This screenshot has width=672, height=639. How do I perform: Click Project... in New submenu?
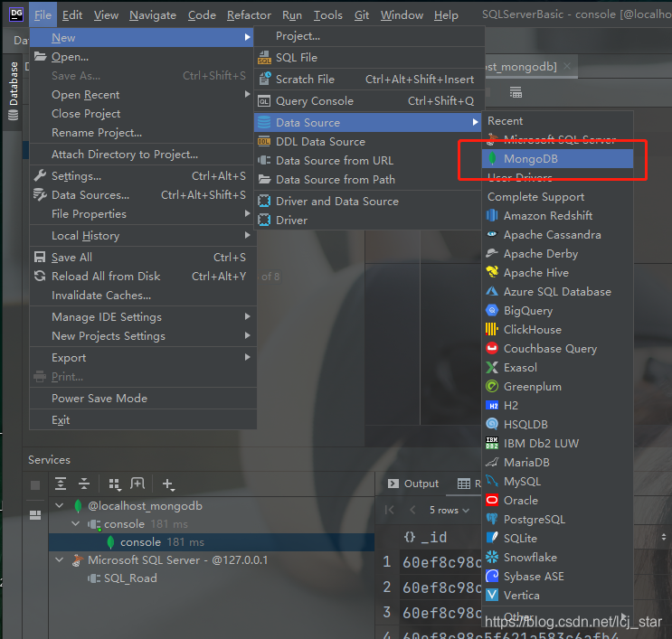point(369,36)
